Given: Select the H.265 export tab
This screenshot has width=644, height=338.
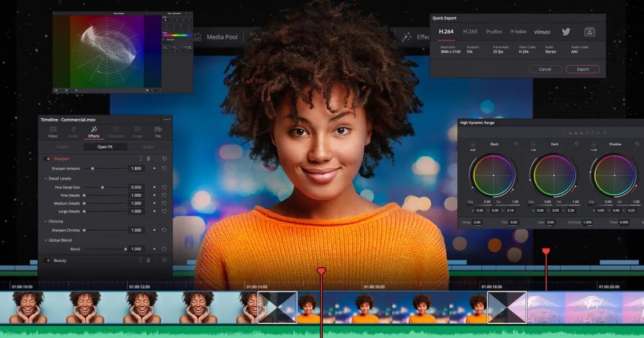Looking at the screenshot, I should [x=470, y=32].
